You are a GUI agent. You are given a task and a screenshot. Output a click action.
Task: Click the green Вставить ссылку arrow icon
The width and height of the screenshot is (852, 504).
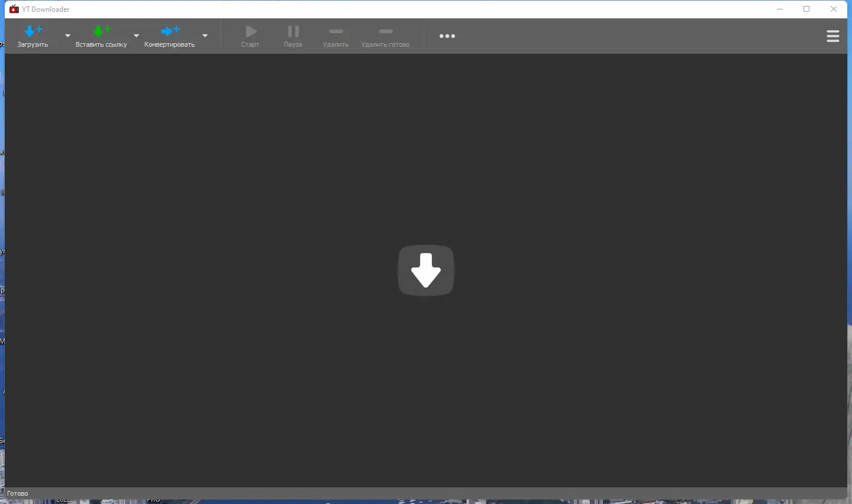[101, 31]
